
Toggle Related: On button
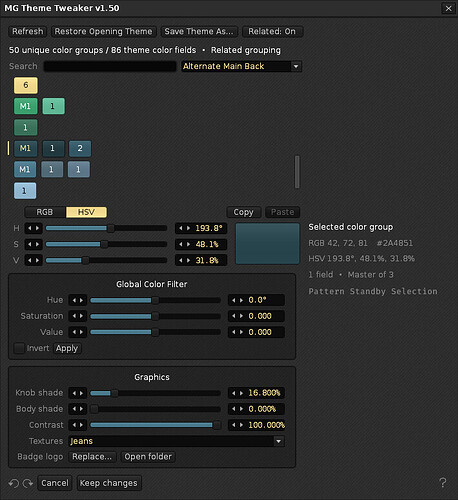pos(272,31)
